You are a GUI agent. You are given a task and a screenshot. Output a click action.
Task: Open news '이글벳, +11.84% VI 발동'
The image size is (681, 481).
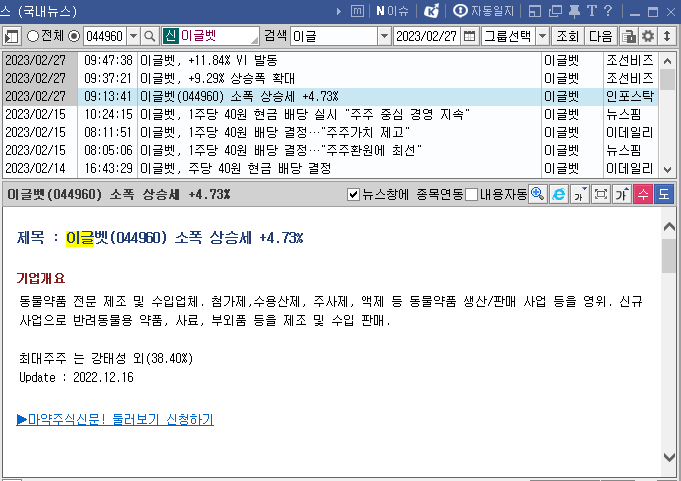coord(208,60)
